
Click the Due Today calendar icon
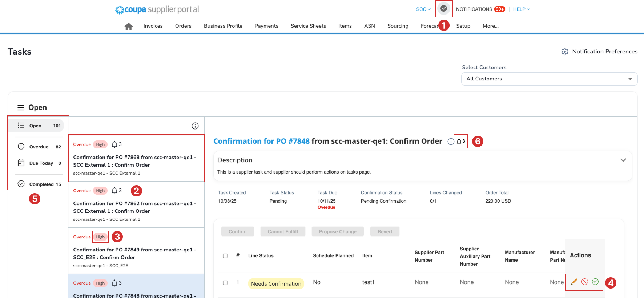(21, 163)
